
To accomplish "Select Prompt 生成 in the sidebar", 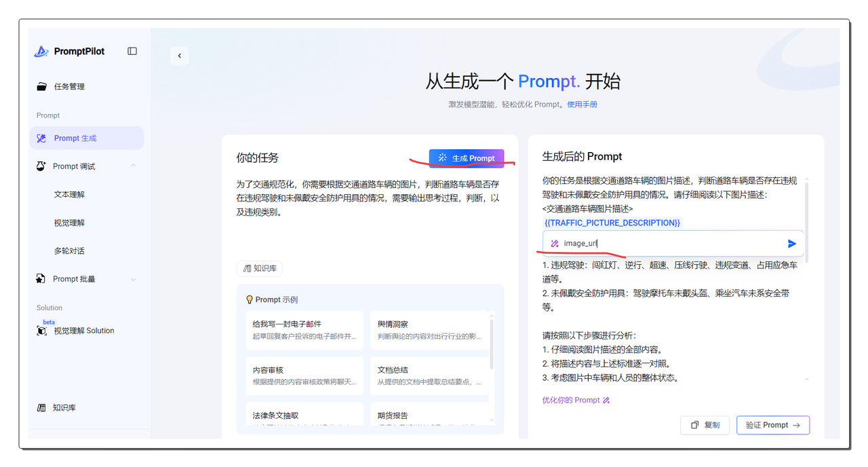I will (x=87, y=138).
